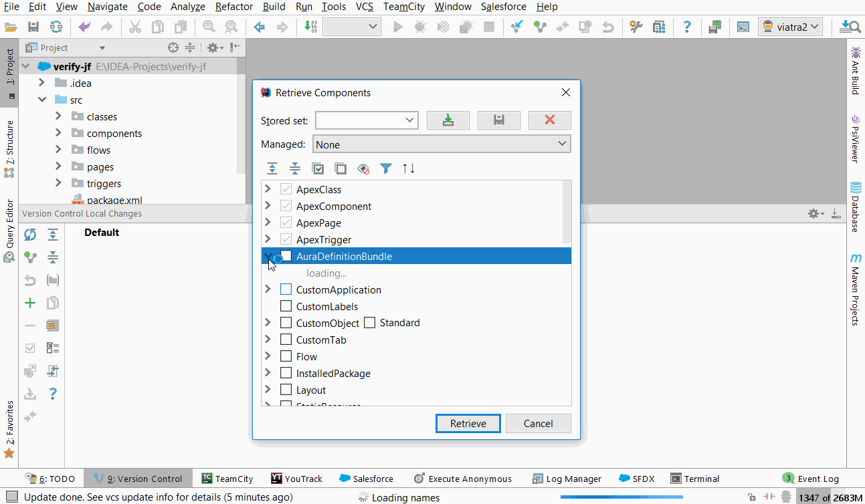Open the Refactor menu

click(234, 7)
